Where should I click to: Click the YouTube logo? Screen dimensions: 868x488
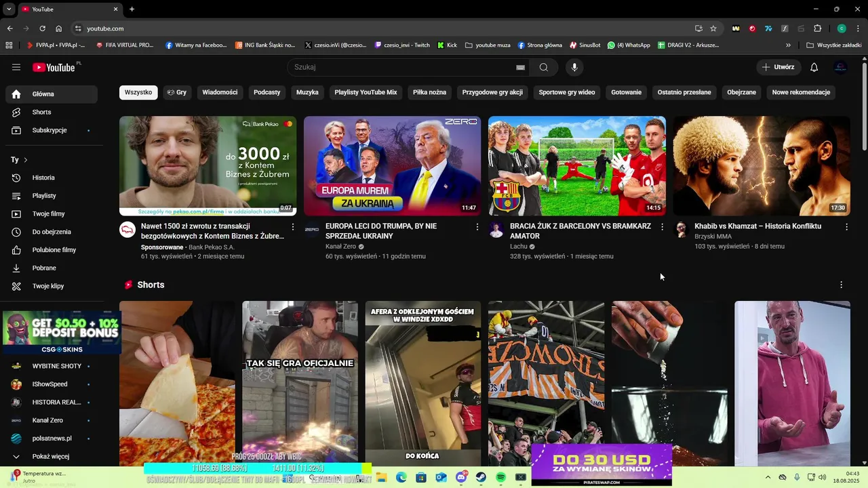click(54, 67)
